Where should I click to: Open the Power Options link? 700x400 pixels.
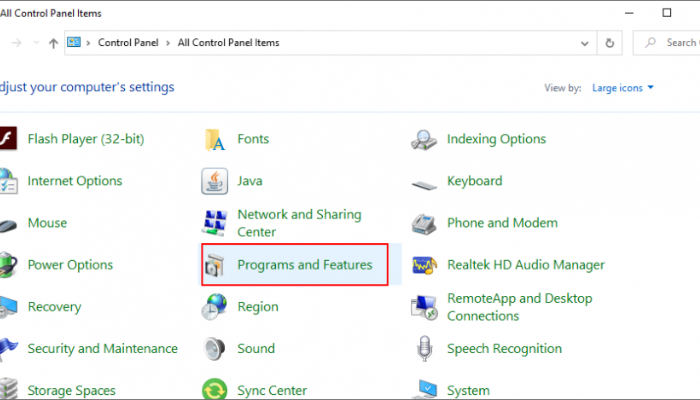pyautogui.click(x=70, y=265)
